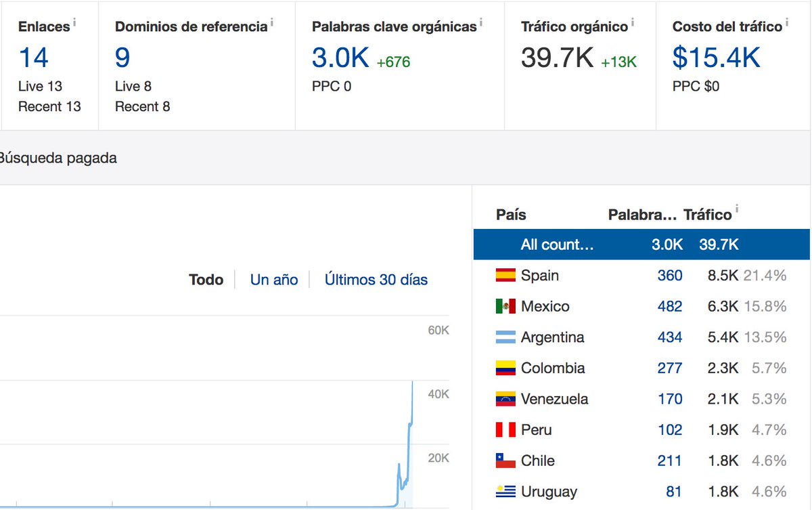Screen dimensions: 812x510
Task: Switch to the Búsqueda pagada tab
Action: (58, 158)
